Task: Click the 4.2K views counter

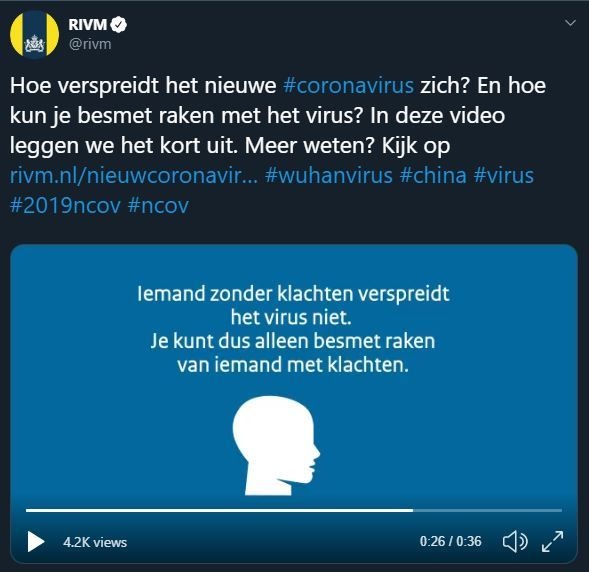Action: coord(95,542)
